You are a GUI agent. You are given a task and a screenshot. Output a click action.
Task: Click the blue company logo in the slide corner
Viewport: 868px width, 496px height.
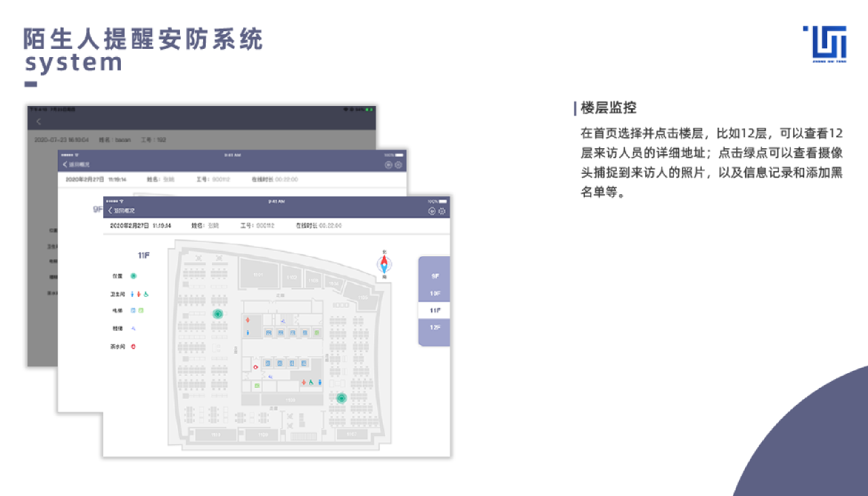click(825, 45)
